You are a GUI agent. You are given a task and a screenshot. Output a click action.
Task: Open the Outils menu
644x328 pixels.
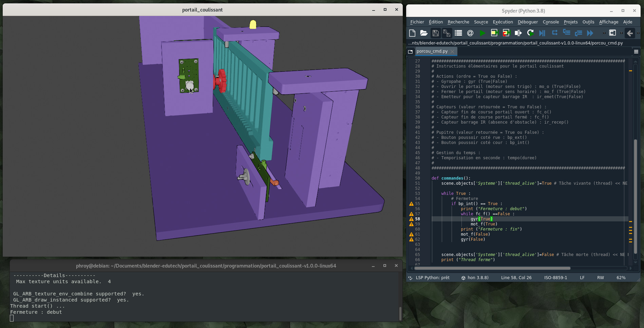tap(588, 22)
